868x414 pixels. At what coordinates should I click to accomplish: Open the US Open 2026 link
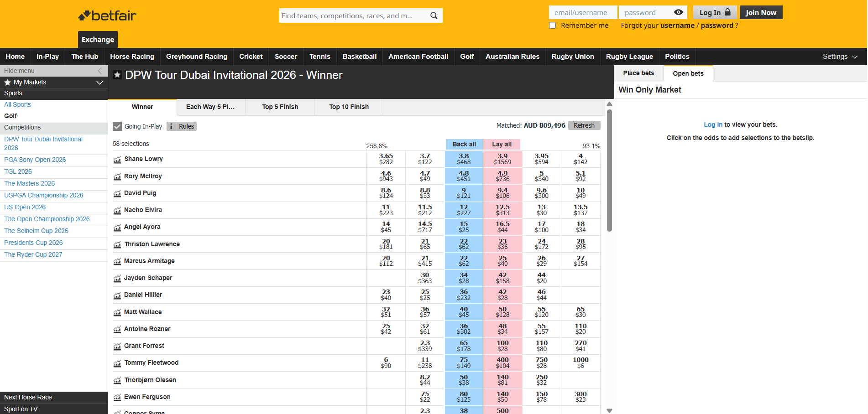click(x=25, y=207)
